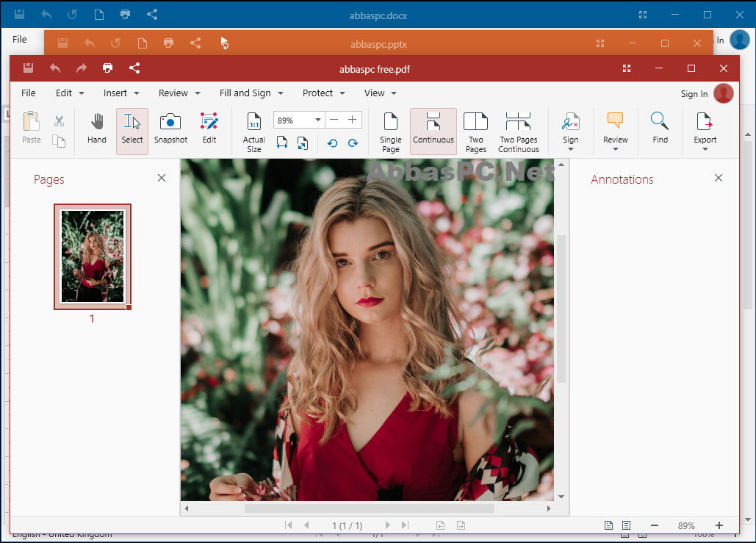
Task: Open the Protect menu
Action: (323, 93)
